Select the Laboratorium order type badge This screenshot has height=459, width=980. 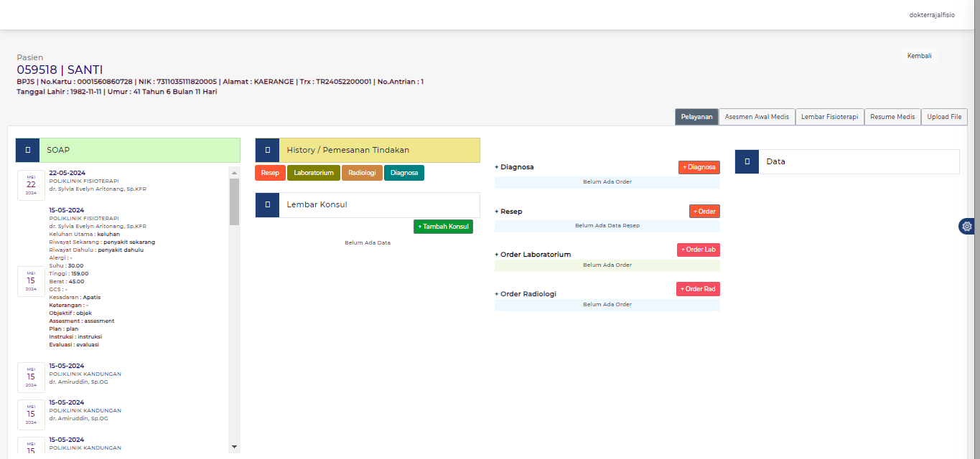[314, 172]
